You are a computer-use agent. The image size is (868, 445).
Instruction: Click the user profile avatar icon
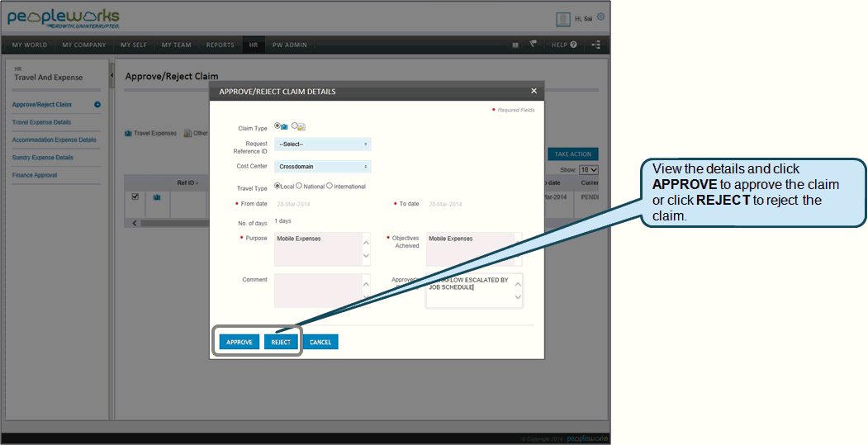click(563, 19)
